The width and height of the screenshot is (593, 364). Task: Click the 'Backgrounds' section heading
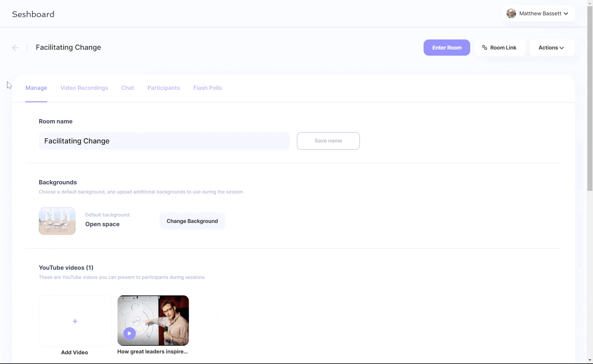click(58, 182)
